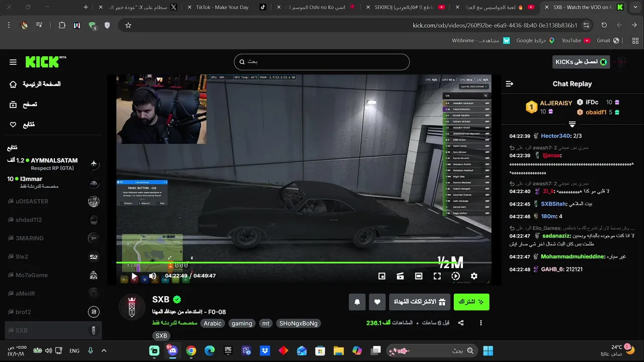Open picture-in-picture mini player
This screenshot has width=644, height=362.
[382, 276]
